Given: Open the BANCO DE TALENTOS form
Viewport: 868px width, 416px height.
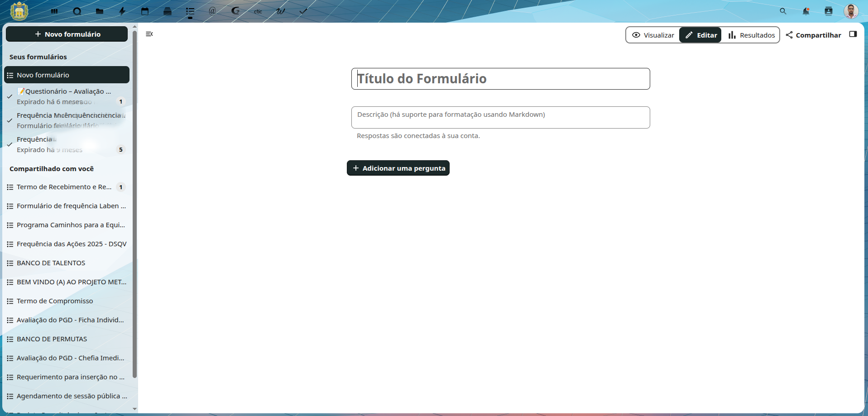Looking at the screenshot, I should 51,263.
